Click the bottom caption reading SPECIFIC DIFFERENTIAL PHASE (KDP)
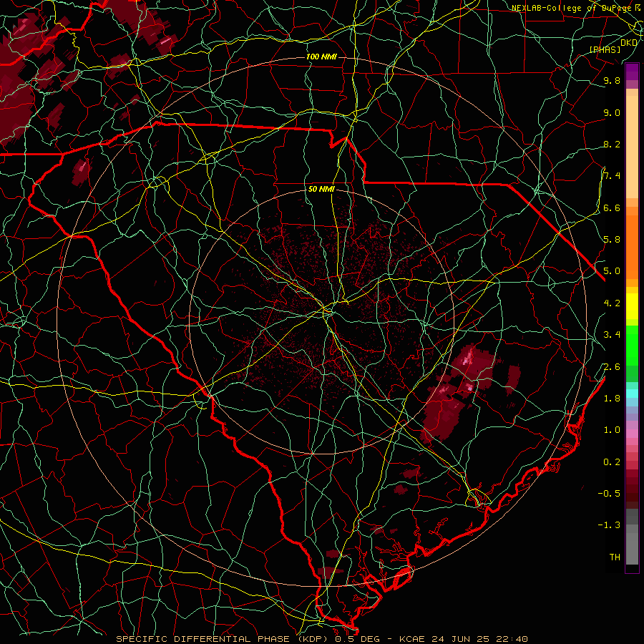Image resolution: width=644 pixels, height=644 pixels. (222, 639)
